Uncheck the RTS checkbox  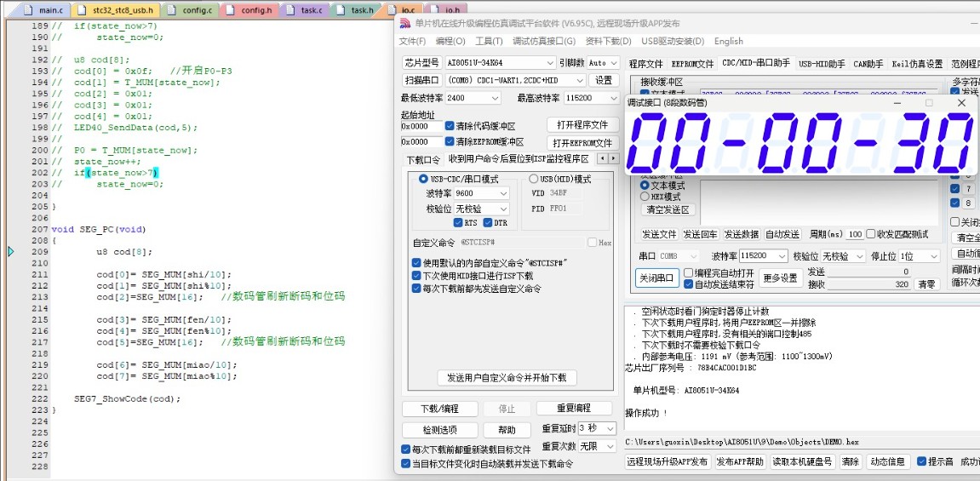pos(458,223)
